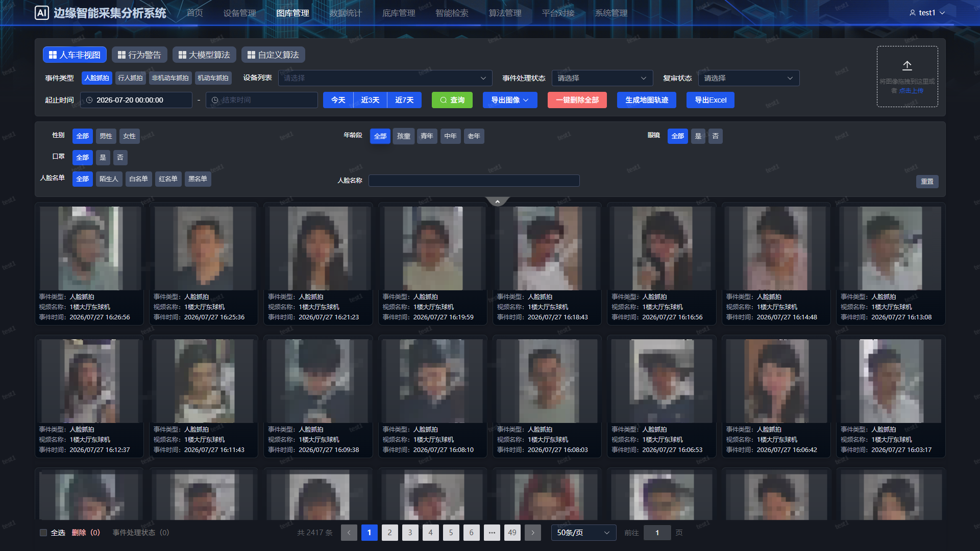Click the 人脸名称 input field
This screenshot has width=980, height=551.
coord(474,181)
